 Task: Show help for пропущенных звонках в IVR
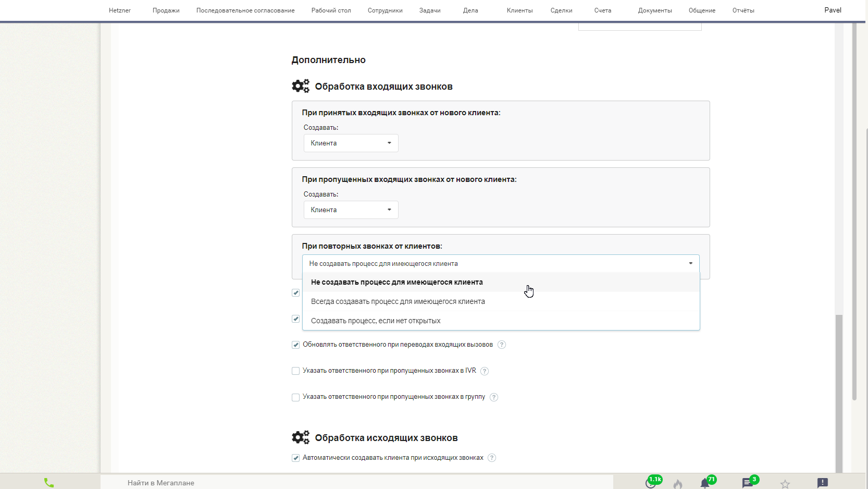point(485,371)
